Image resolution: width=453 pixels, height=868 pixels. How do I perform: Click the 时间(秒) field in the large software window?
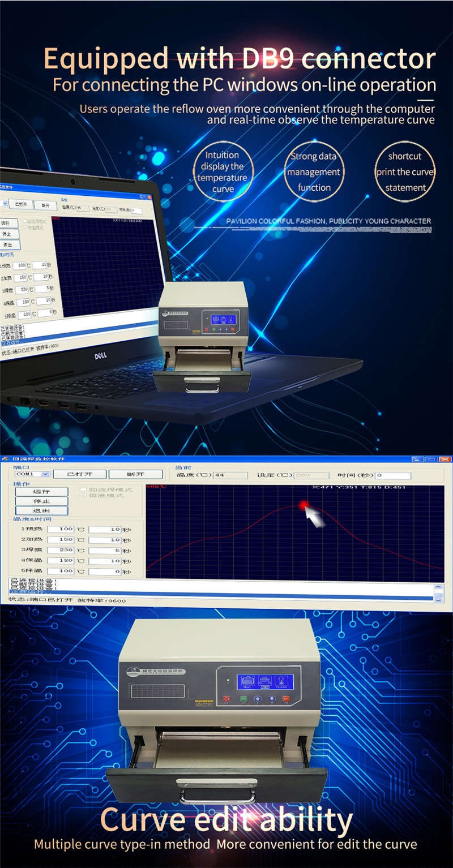[x=393, y=475]
